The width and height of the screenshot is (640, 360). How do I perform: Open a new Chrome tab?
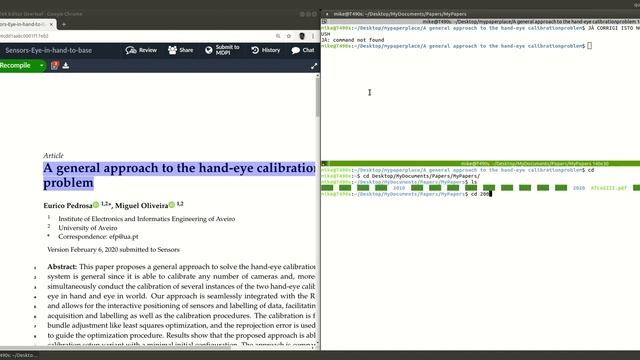point(64,24)
